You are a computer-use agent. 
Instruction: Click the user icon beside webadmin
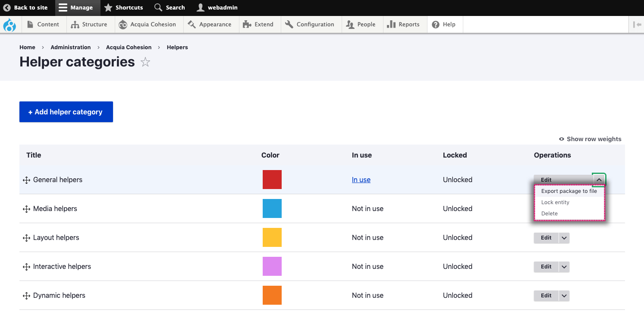coord(200,7)
